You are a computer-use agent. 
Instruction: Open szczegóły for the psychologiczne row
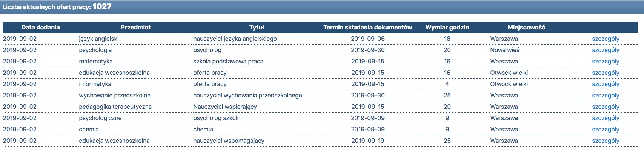point(606,118)
